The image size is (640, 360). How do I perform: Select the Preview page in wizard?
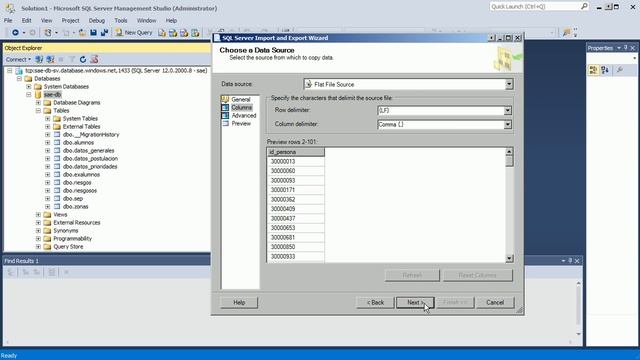coord(241,123)
